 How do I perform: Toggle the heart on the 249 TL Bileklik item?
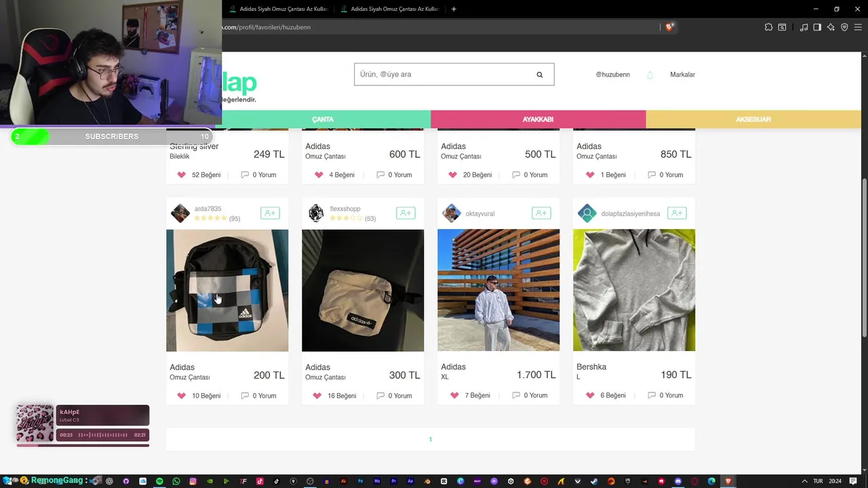pyautogui.click(x=181, y=175)
